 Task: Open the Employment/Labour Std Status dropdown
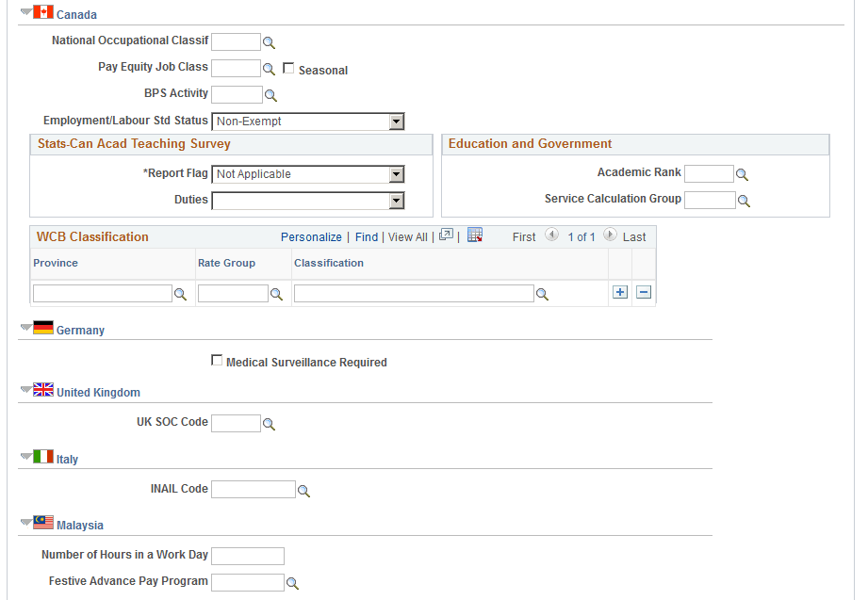click(x=397, y=121)
